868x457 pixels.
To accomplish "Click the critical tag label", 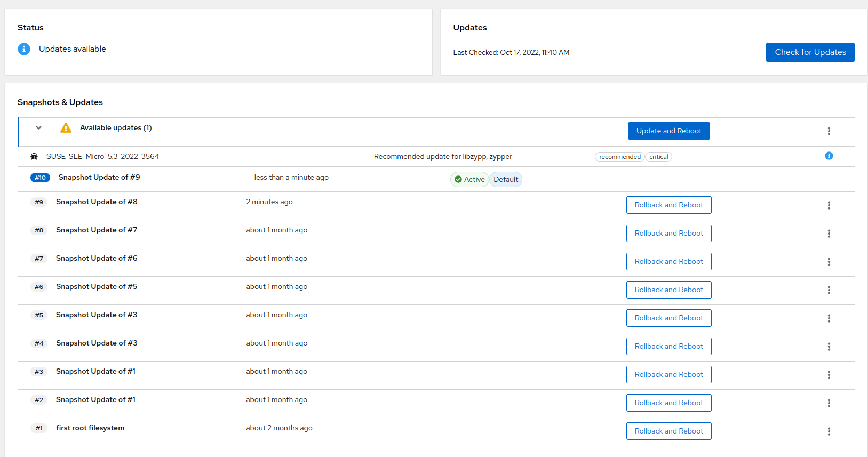I will 659,157.
